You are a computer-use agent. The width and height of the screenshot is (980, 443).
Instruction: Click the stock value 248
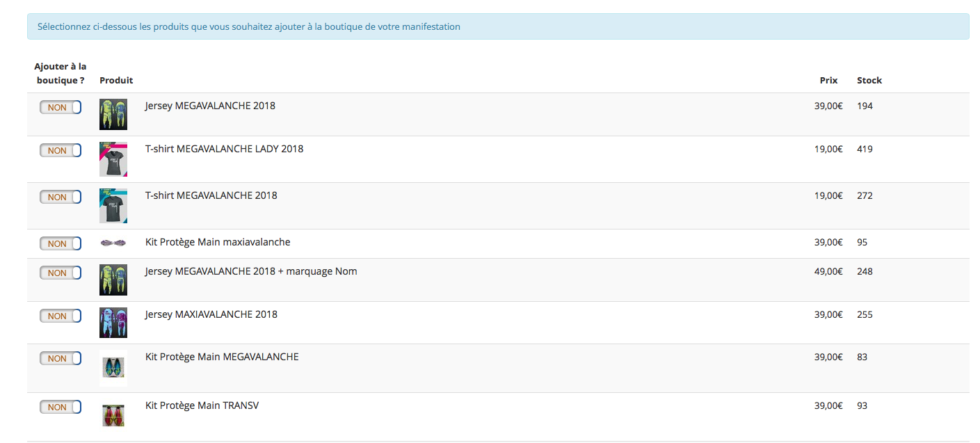coord(865,271)
